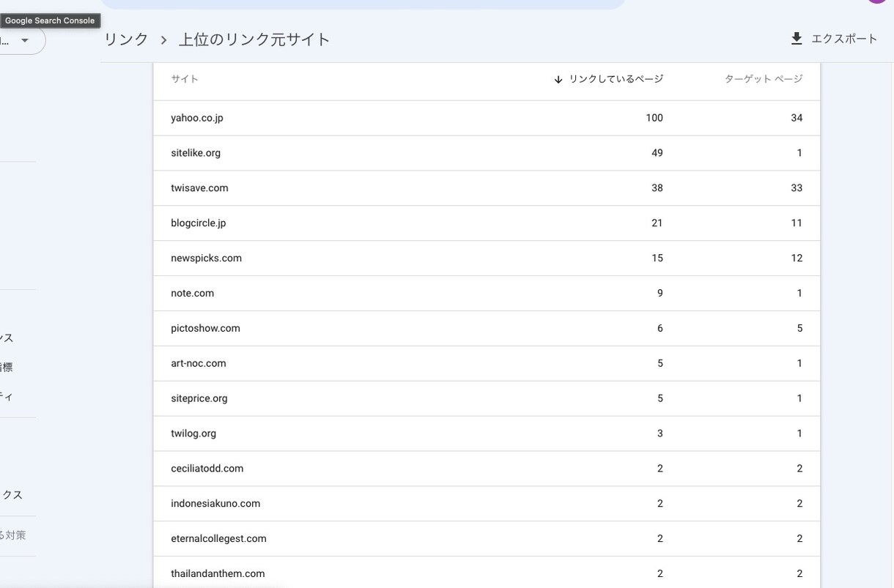Open the art-noc.com row
The image size is (894, 588).
pyautogui.click(x=487, y=364)
